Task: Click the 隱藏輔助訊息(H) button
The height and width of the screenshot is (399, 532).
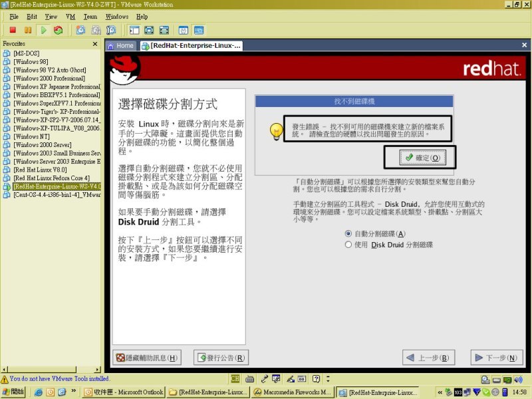Action: 147,358
